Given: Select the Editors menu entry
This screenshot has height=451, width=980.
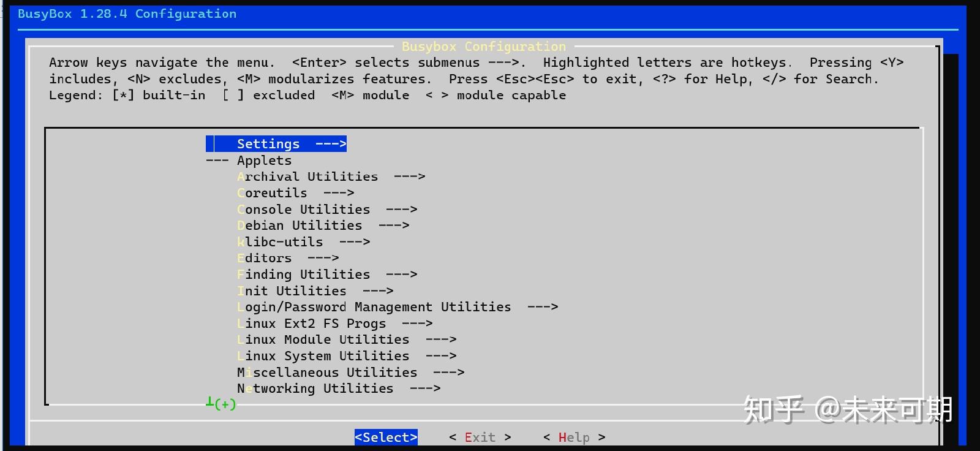Looking at the screenshot, I should pyautogui.click(x=288, y=258).
